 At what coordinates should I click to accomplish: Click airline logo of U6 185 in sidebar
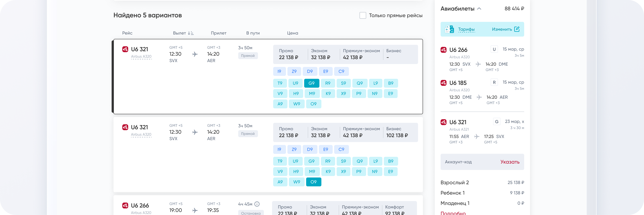443,83
